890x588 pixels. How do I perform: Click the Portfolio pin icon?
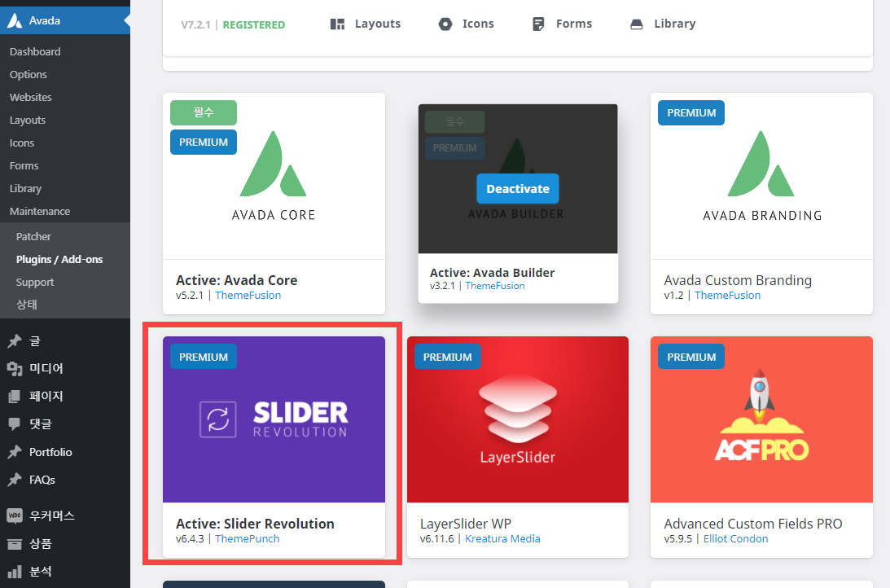15,452
